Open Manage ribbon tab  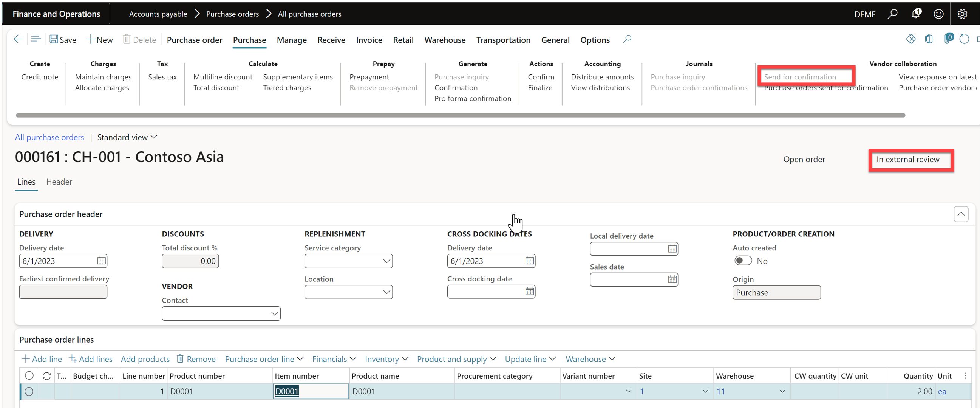[x=291, y=40]
